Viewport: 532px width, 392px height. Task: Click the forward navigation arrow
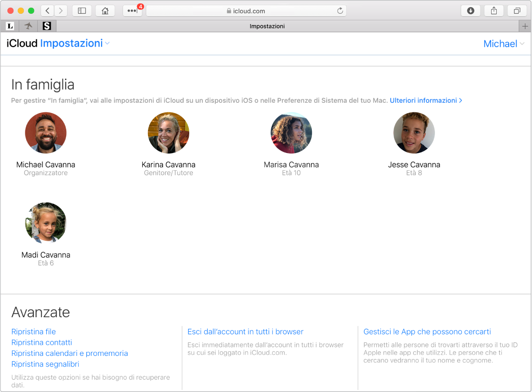point(60,10)
